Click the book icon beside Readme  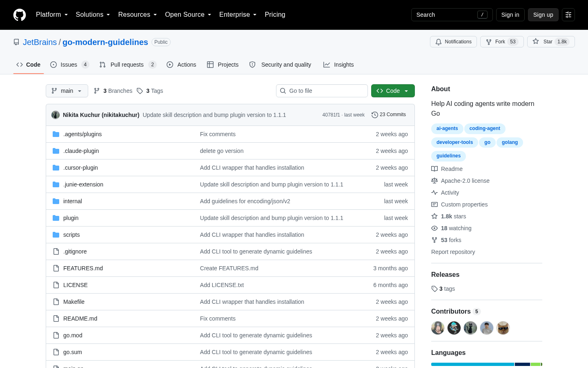click(x=434, y=169)
